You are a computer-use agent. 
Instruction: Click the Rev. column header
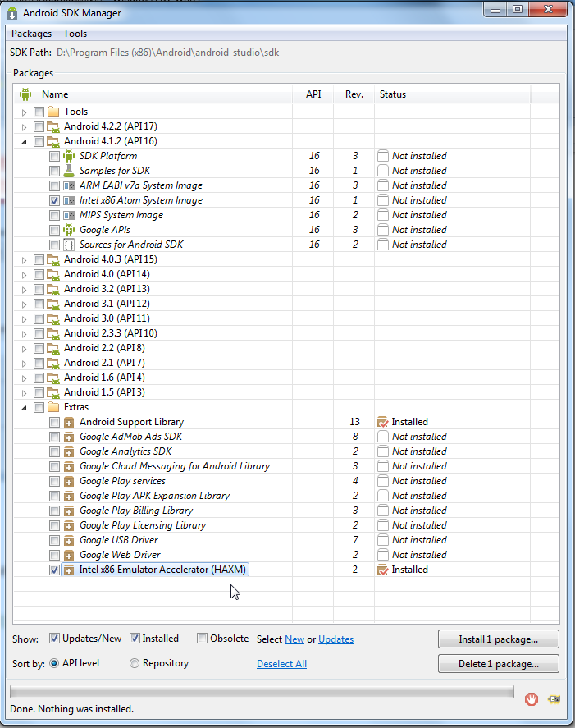pos(354,94)
